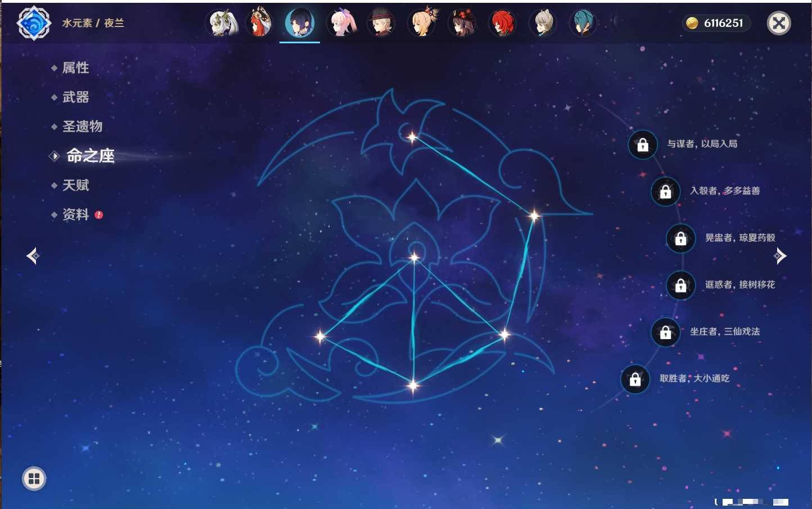This screenshot has height=509, width=812.
Task: Select the 命之座 constellation page
Action: click(x=91, y=156)
